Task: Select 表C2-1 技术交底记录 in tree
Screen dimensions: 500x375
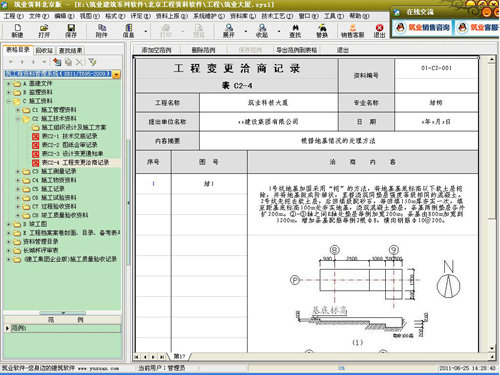Action: pyautogui.click(x=69, y=136)
